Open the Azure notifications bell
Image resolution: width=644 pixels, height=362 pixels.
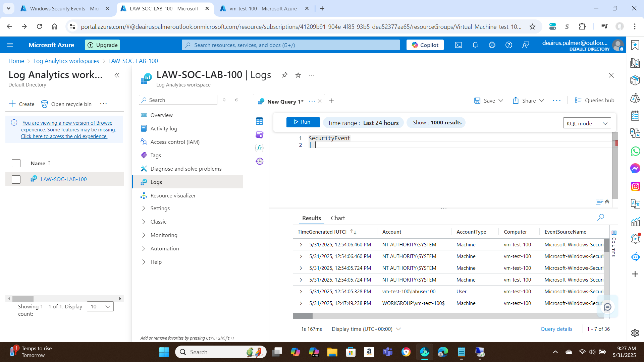point(475,45)
